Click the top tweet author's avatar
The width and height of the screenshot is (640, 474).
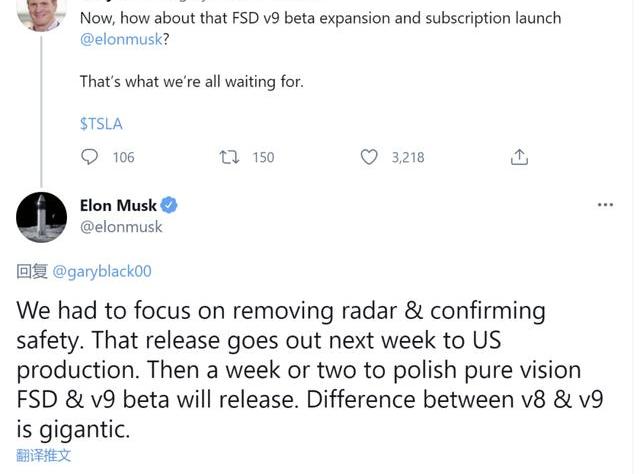pos(42,12)
